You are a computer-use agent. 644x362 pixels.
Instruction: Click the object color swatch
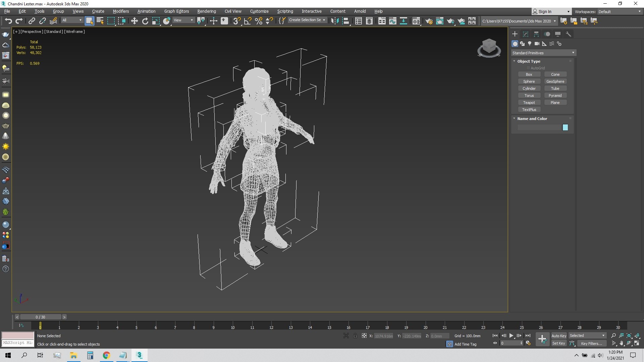pyautogui.click(x=565, y=127)
